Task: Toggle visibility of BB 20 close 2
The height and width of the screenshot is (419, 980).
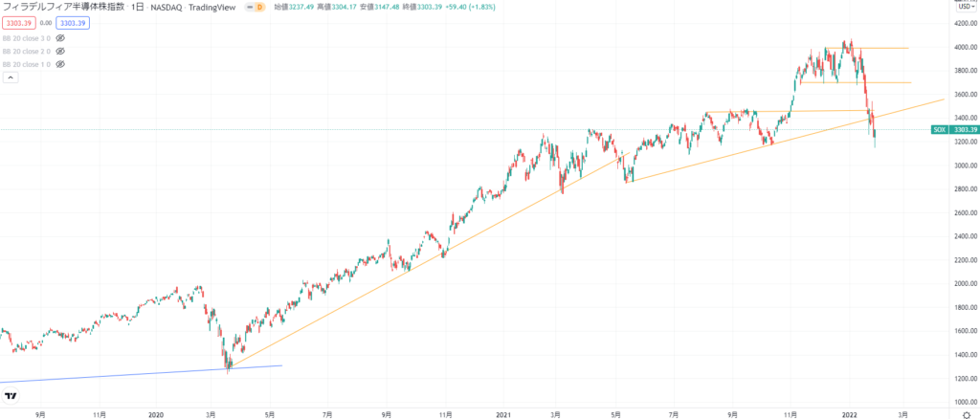Action: [x=60, y=51]
